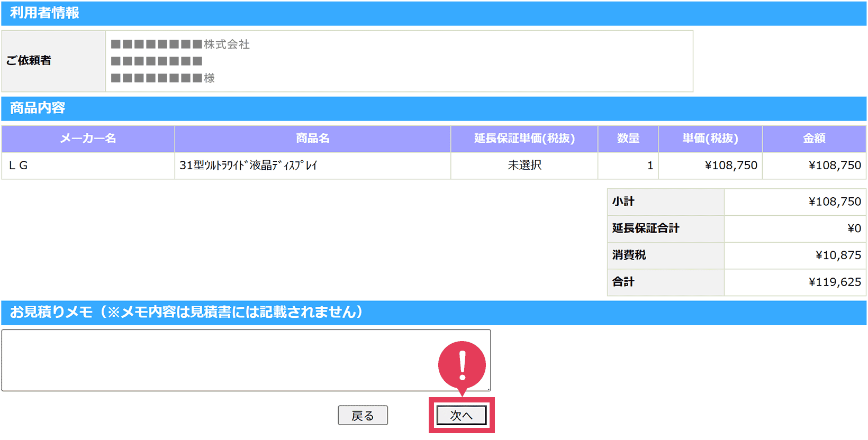Select the メーカー名 column header
868x440 pixels.
[x=88, y=139]
